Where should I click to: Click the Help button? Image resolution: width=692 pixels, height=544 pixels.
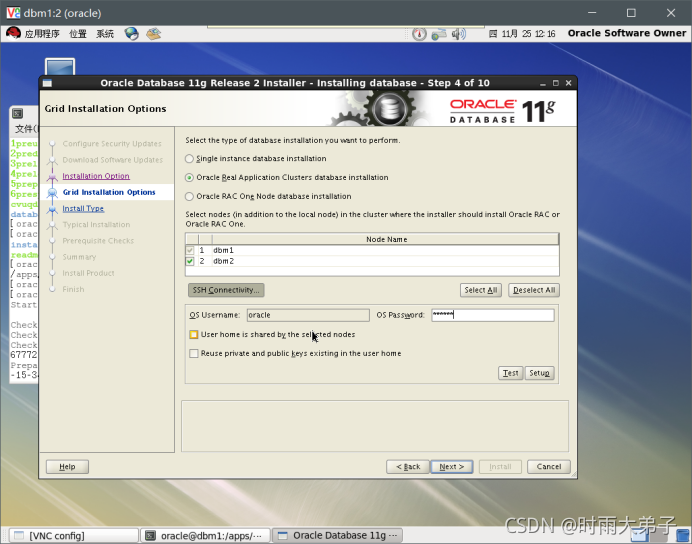click(x=68, y=466)
